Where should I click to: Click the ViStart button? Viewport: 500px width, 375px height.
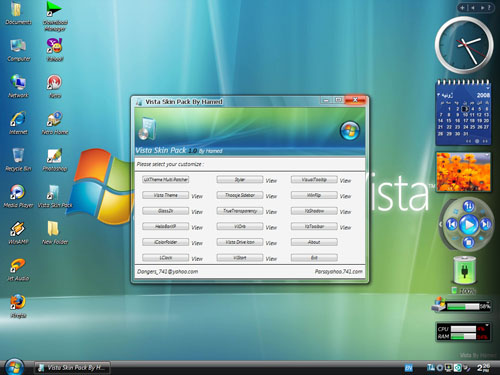[240, 258]
